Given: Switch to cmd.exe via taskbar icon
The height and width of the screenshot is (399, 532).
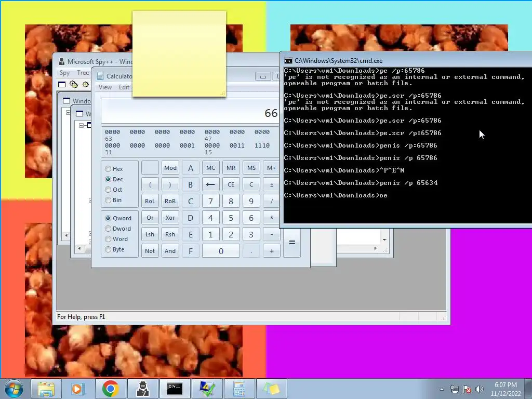Looking at the screenshot, I should pos(175,389).
